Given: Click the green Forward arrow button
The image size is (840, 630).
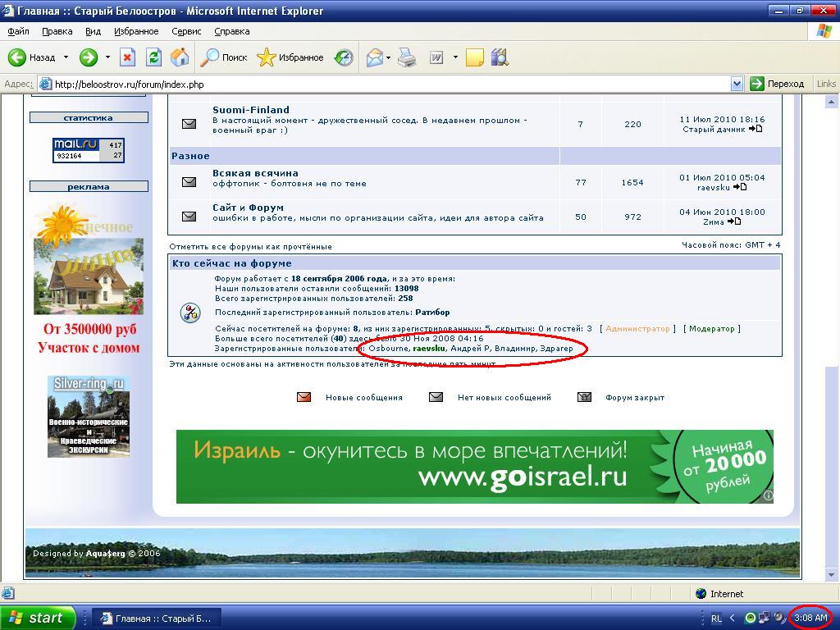Looking at the screenshot, I should [x=89, y=57].
